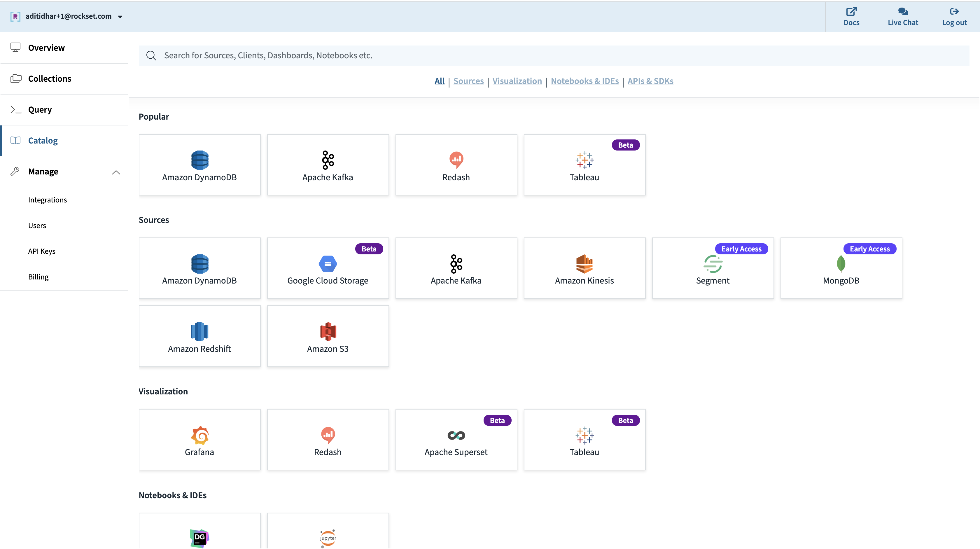Click the Docs external link icon

(x=851, y=11)
